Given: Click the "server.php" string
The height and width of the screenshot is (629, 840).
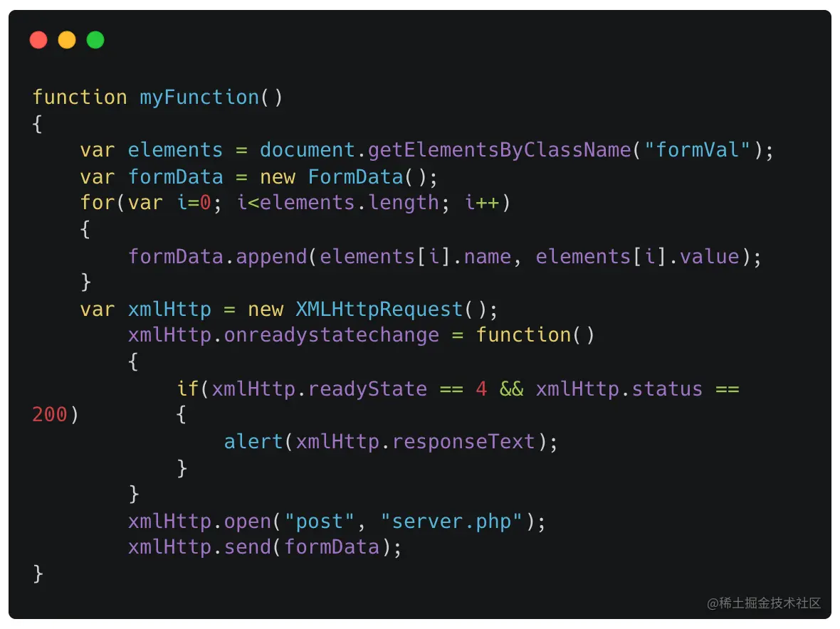Looking at the screenshot, I should click(451, 522).
